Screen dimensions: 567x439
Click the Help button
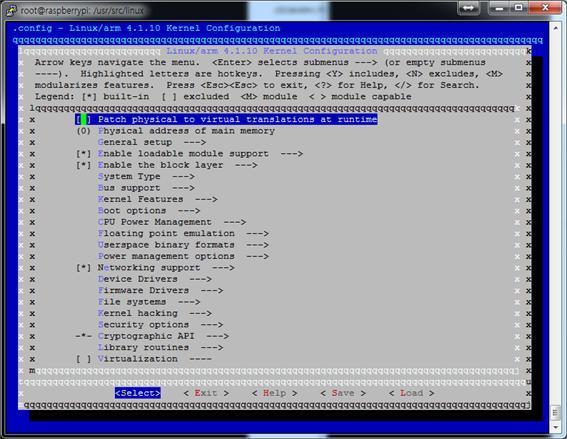pyautogui.click(x=275, y=393)
